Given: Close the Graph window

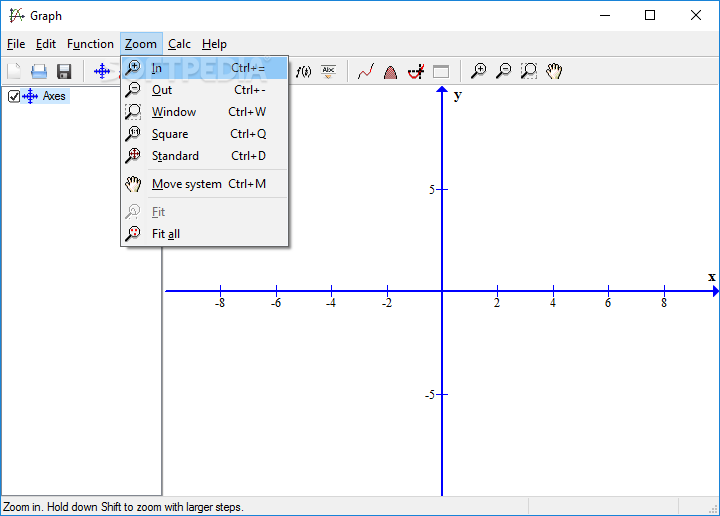Looking at the screenshot, I should pyautogui.click(x=696, y=16).
